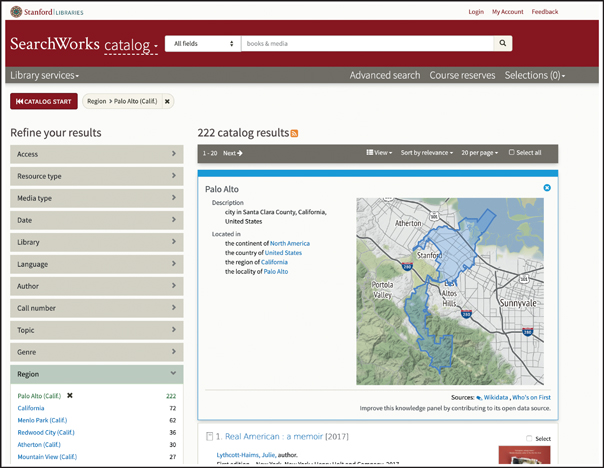
Task: Filter by Atherton (Calif.)
Action: 39,445
